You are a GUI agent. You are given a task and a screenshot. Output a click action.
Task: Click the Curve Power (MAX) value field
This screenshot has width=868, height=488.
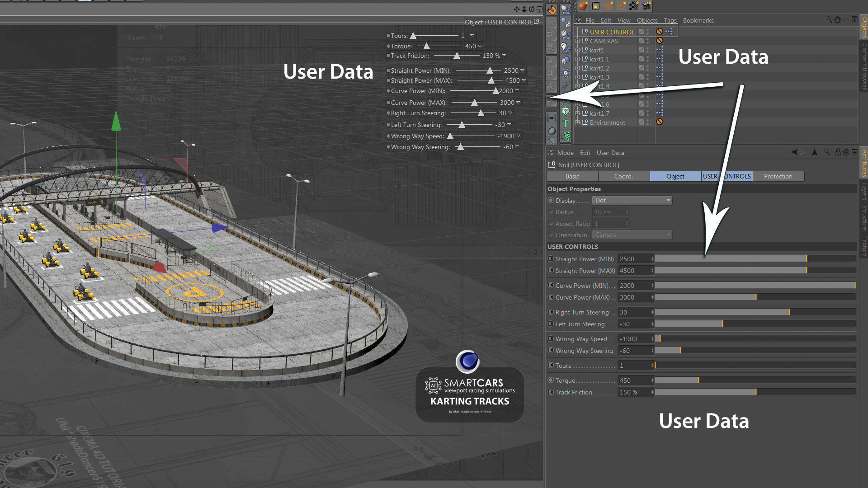[x=634, y=297]
